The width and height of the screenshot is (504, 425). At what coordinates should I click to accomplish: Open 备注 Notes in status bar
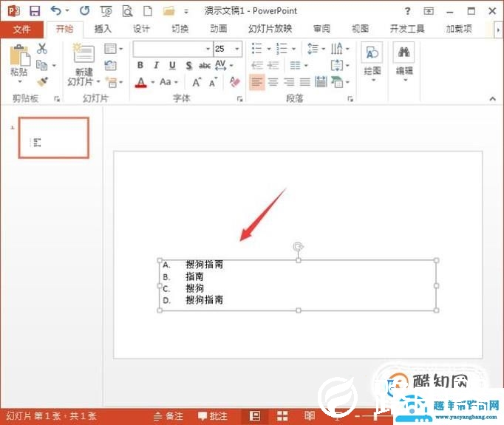click(168, 416)
